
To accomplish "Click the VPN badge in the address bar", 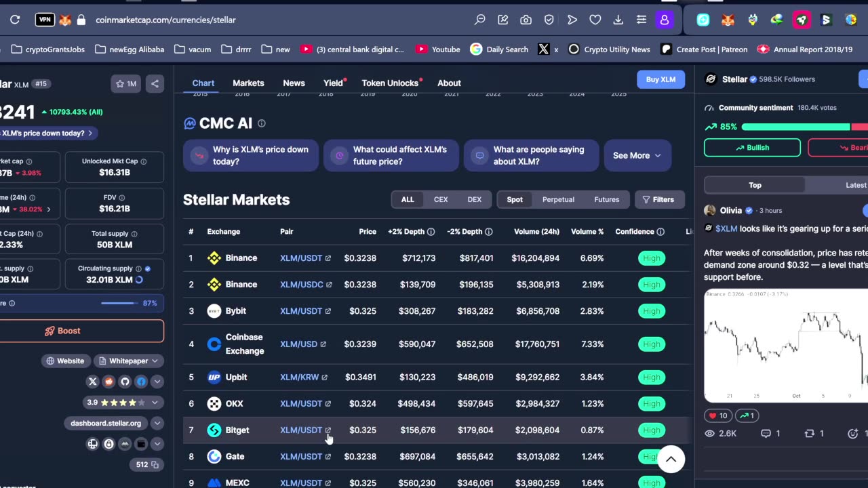I will [45, 20].
